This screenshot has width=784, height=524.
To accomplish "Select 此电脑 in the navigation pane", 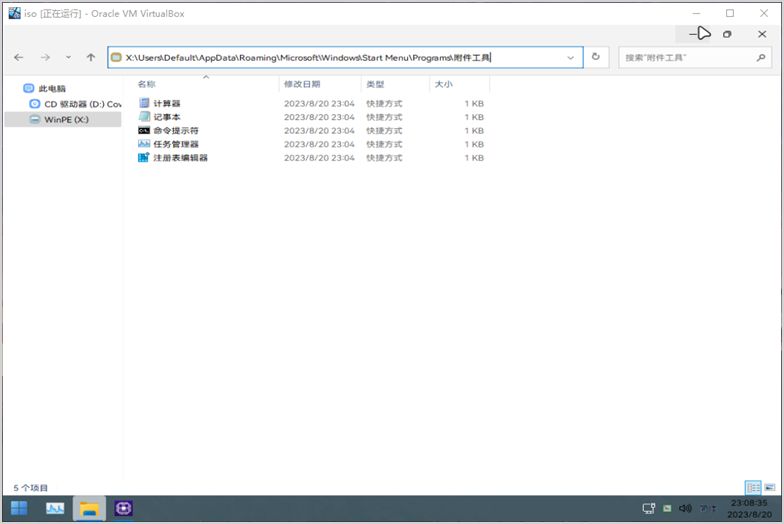I will (x=52, y=89).
